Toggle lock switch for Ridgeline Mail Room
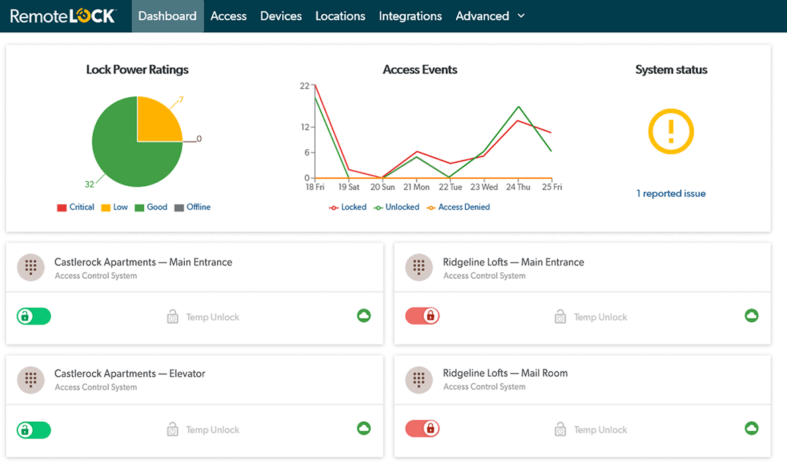 422,428
